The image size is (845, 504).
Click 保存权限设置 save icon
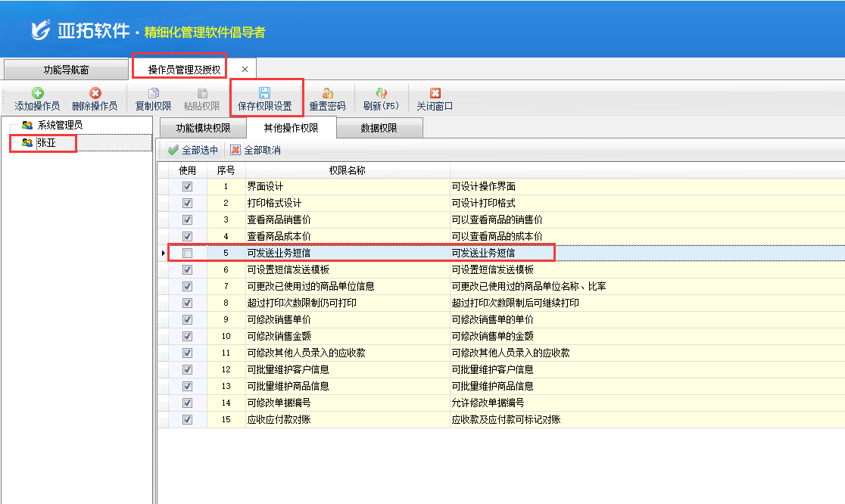pyautogui.click(x=264, y=92)
